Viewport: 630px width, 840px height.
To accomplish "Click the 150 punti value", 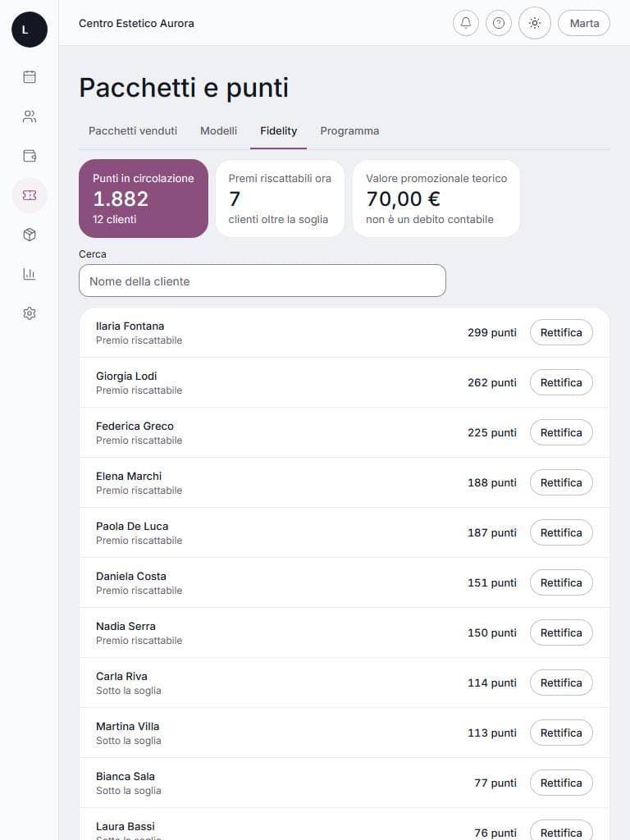I will coord(492,632).
